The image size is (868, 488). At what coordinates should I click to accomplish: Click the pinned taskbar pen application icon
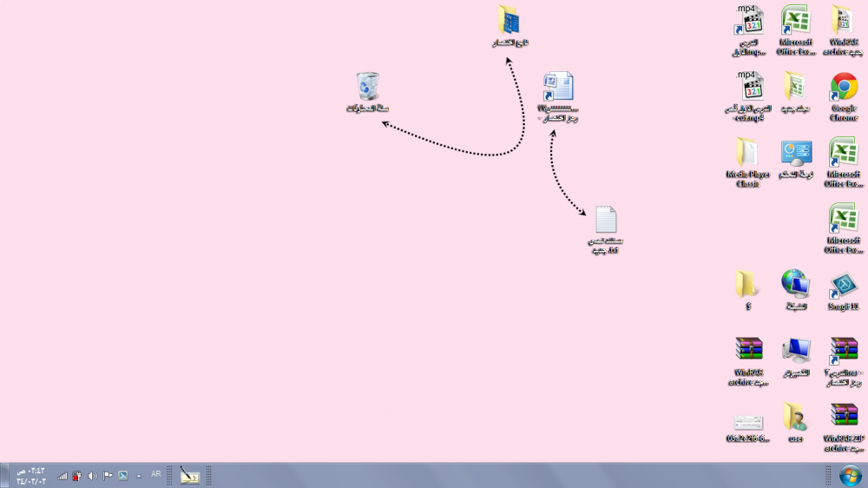(189, 475)
